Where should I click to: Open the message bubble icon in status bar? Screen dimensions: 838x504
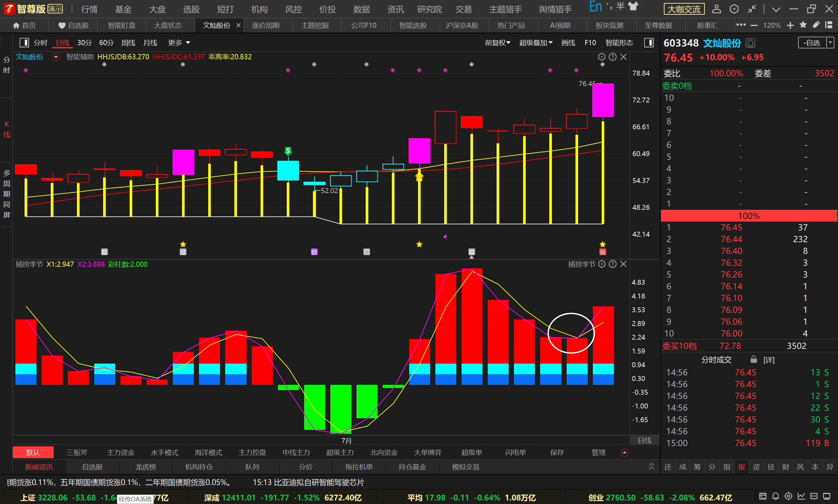coord(814,496)
